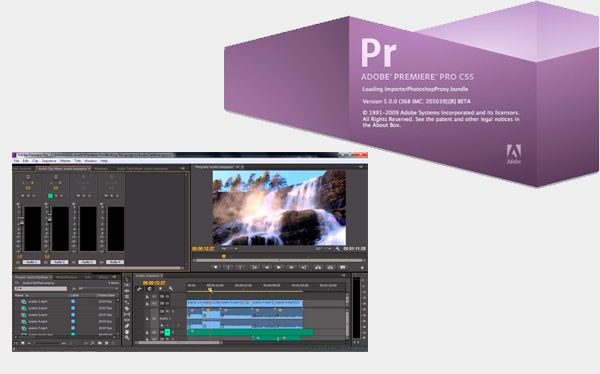The width and height of the screenshot is (600, 374).
Task: Click the Step Back frame button
Action: pyautogui.click(x=267, y=267)
